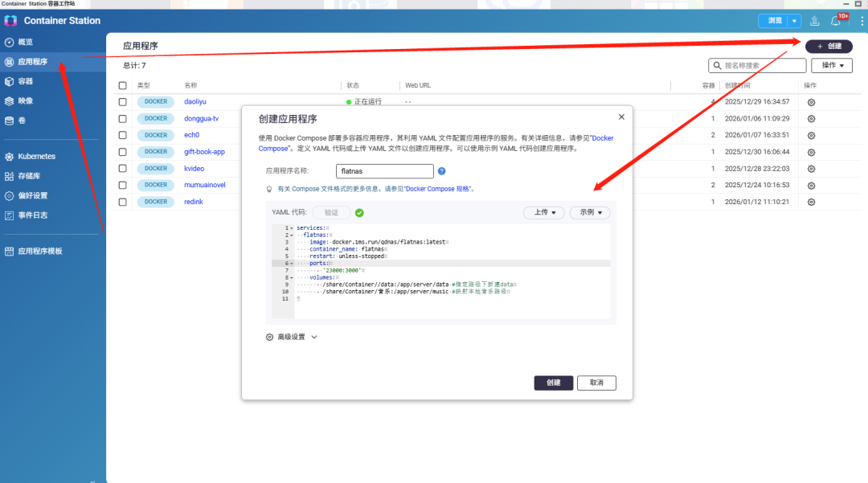Click the stacked layers icon in header
Screen dimensions: 868x483
815,21
